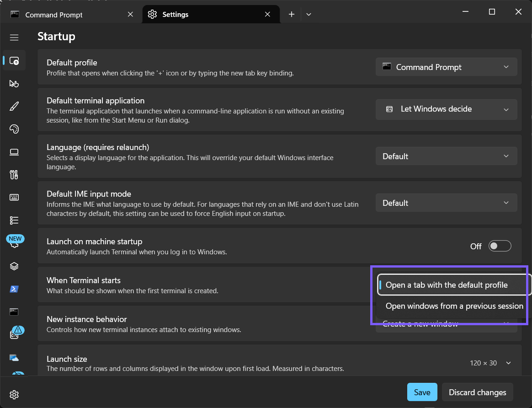The image size is (532, 408).
Task: Click the Language (requires relaunch) label
Action: click(x=98, y=147)
